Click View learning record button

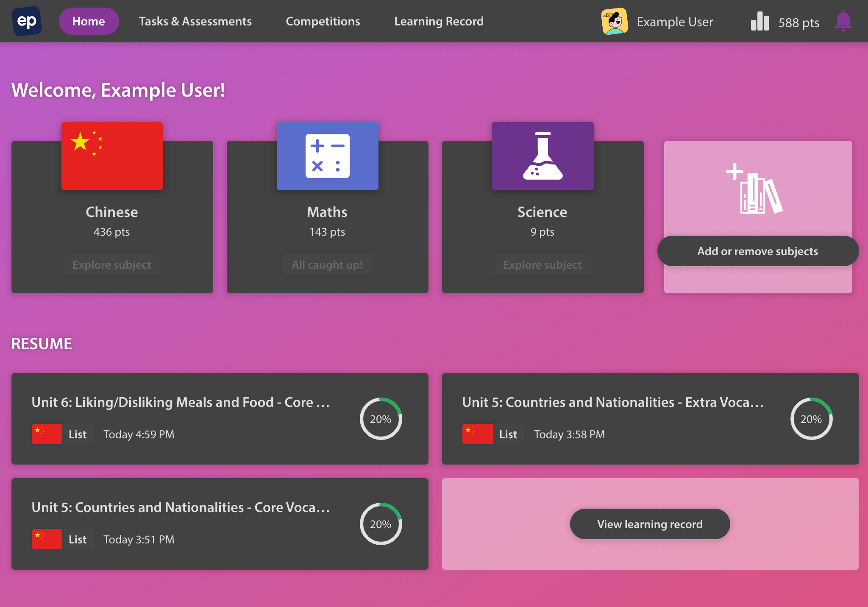click(650, 524)
